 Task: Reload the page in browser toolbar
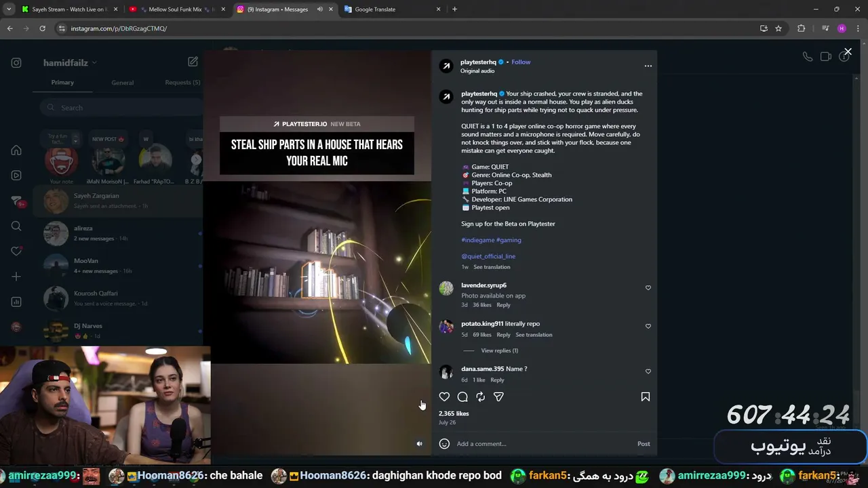[42, 28]
